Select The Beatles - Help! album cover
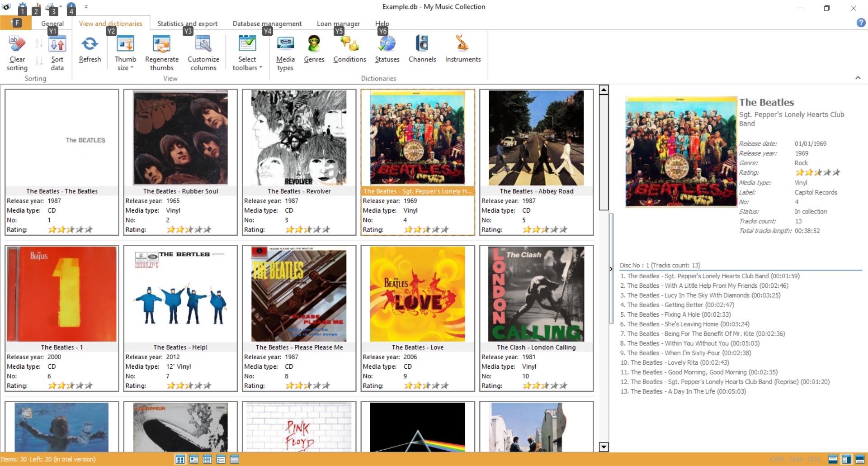868x466 pixels. [x=180, y=294]
